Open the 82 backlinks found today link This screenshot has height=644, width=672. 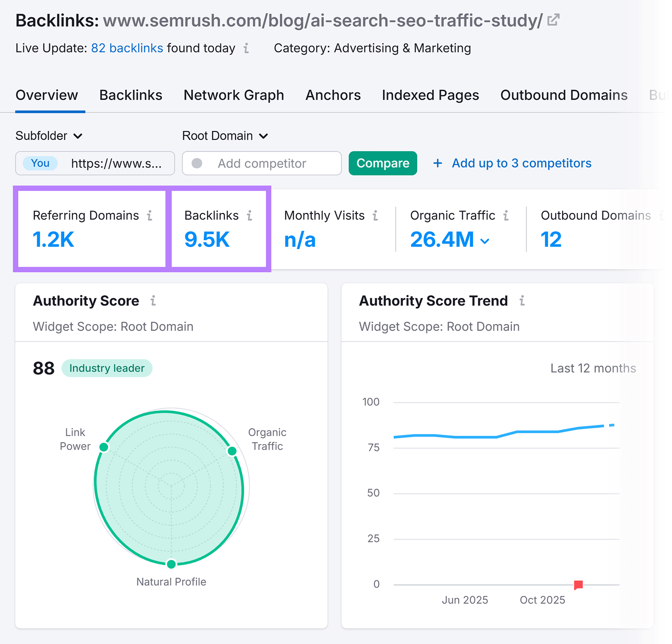click(x=127, y=48)
